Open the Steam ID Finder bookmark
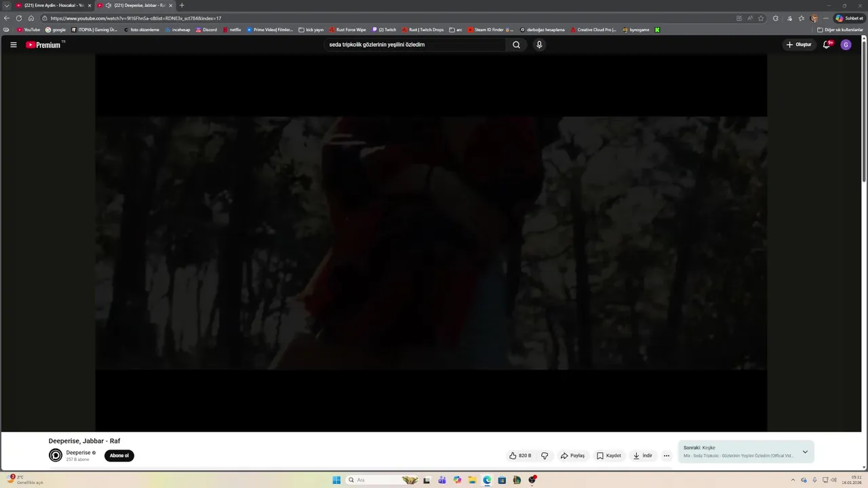Image resolution: width=868 pixels, height=488 pixels. pyautogui.click(x=490, y=30)
